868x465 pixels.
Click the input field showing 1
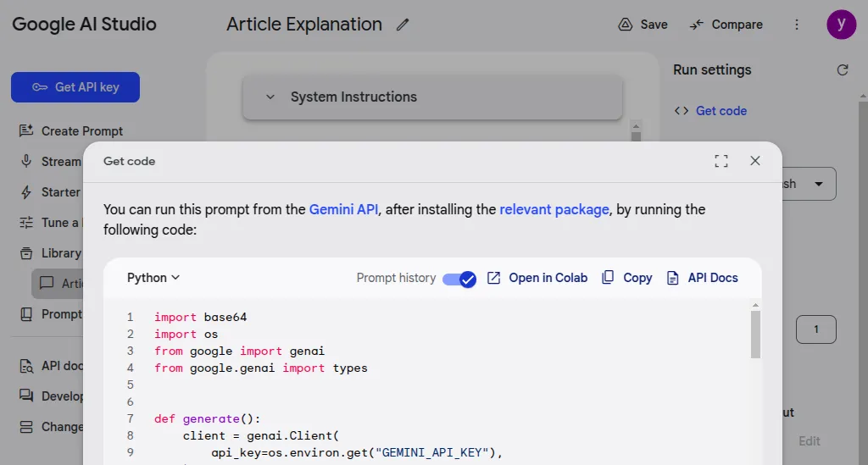click(816, 329)
